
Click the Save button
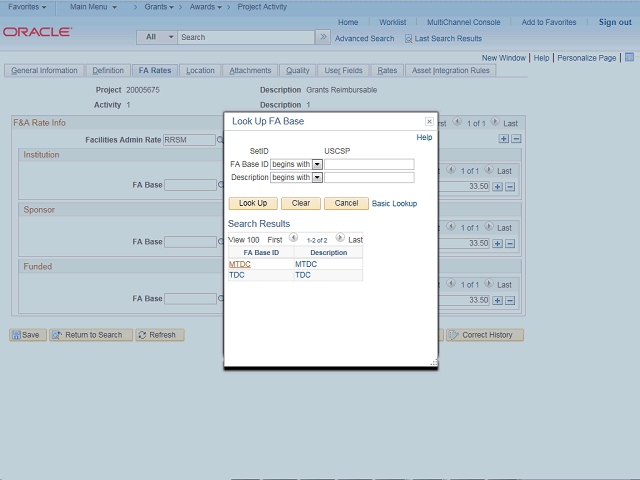(28, 335)
